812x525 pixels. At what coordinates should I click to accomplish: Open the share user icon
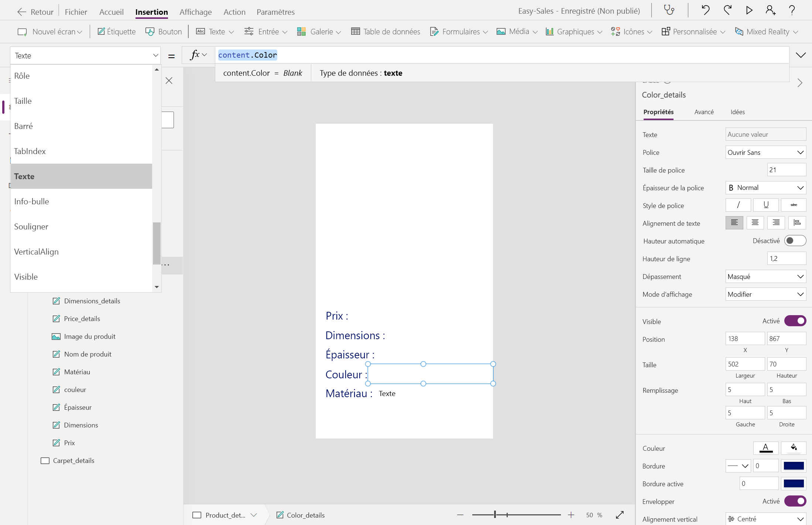click(771, 10)
